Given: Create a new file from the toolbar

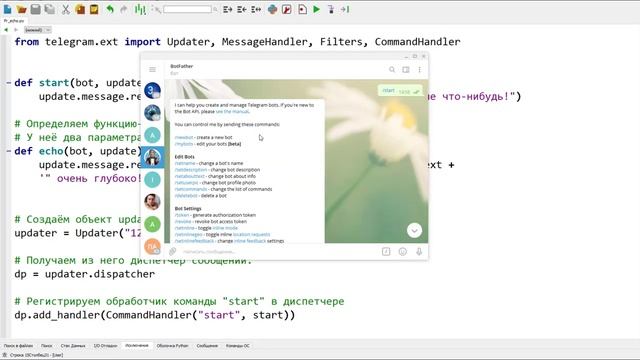Looking at the screenshot, I should tap(7, 9).
